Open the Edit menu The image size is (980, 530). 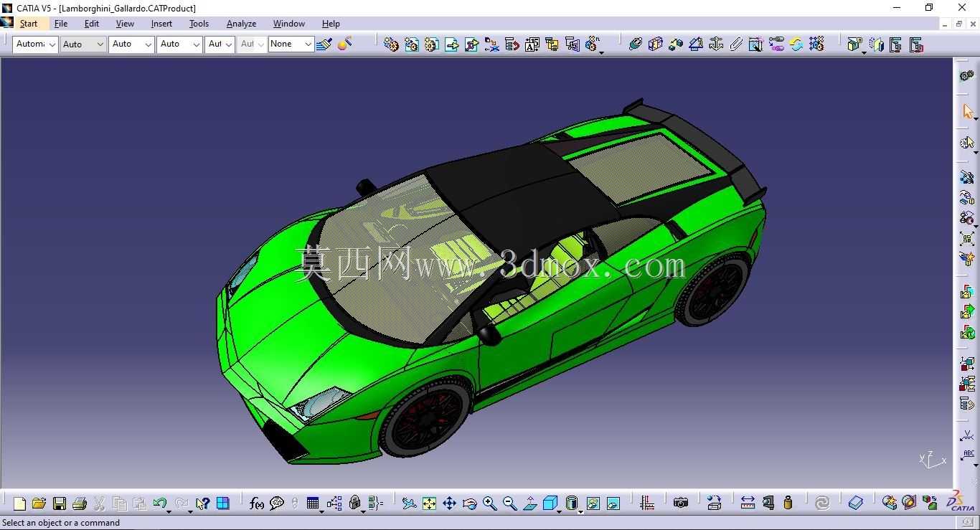click(x=92, y=24)
